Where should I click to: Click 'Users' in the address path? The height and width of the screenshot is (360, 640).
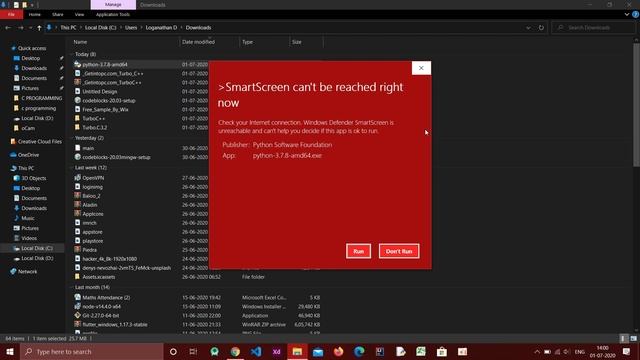click(x=131, y=28)
